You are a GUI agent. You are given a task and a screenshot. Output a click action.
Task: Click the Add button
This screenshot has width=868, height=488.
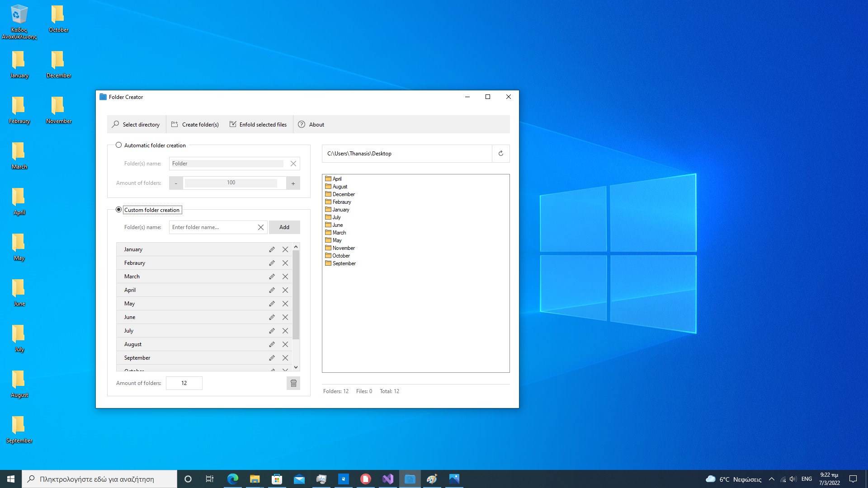point(284,227)
